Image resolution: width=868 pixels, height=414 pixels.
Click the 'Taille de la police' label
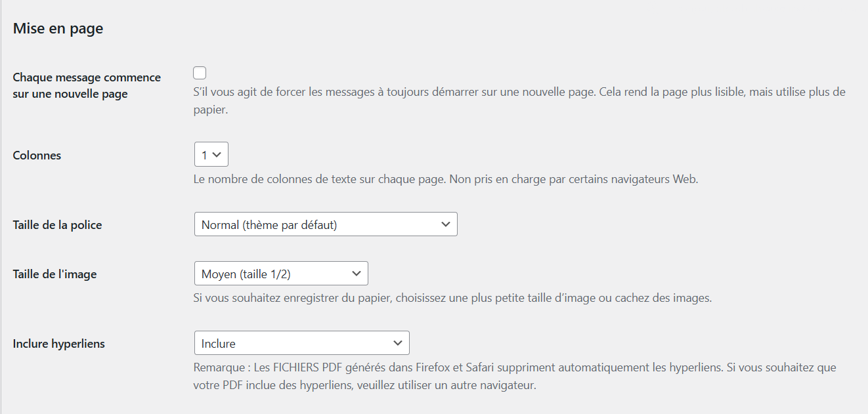pyautogui.click(x=58, y=224)
